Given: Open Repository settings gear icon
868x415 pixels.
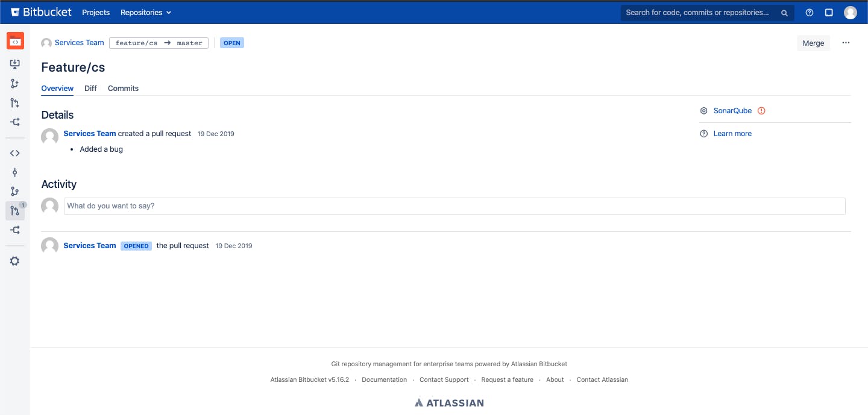Looking at the screenshot, I should [x=15, y=261].
